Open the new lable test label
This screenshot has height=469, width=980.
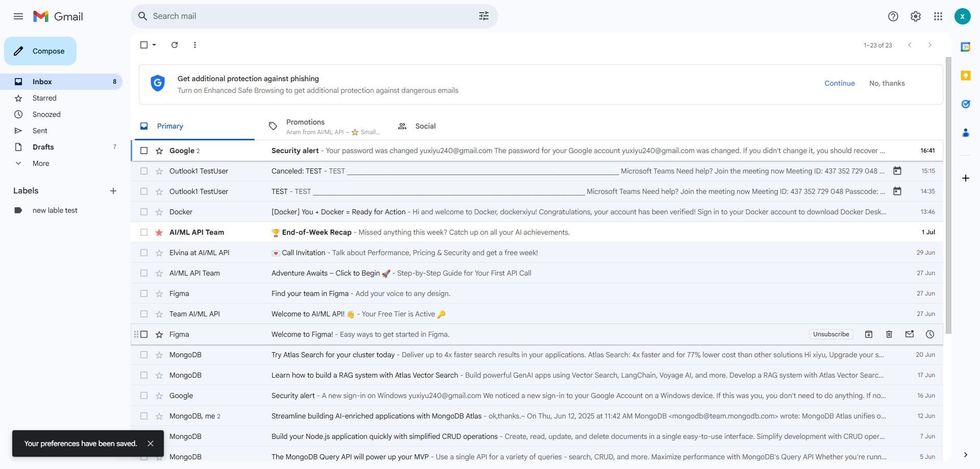tap(61, 210)
